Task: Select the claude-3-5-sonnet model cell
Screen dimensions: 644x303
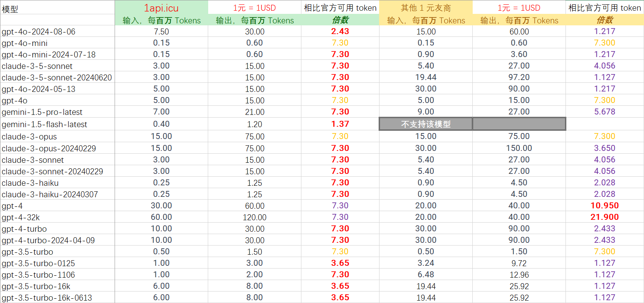Action: tap(57, 66)
